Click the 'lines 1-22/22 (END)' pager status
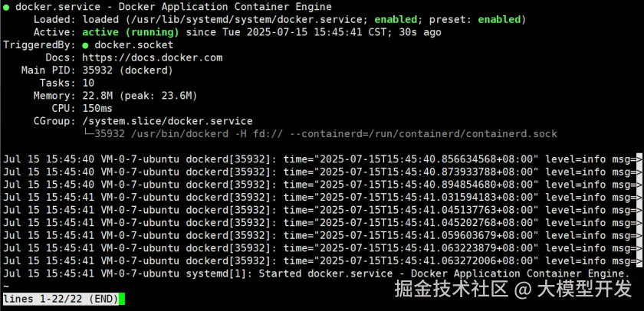644x311 pixels. coord(58,299)
